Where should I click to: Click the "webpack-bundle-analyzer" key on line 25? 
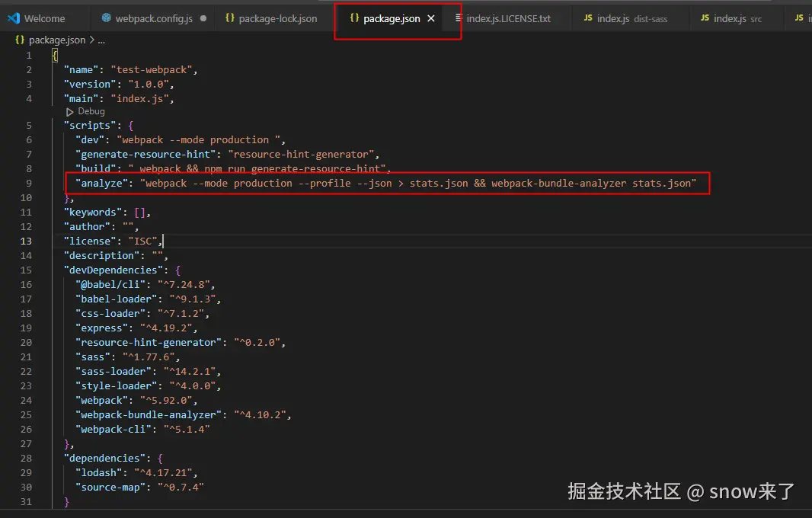coord(148,415)
